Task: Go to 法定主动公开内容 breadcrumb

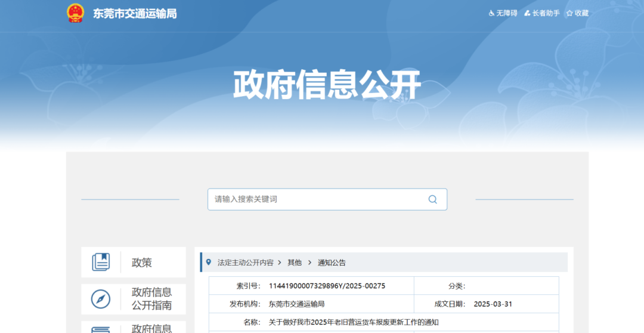Action: click(245, 263)
